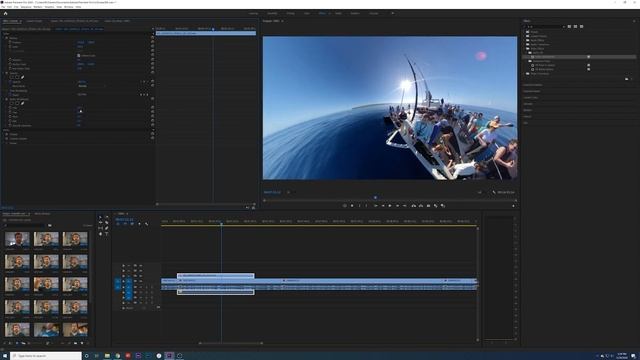Click the Reset Motion icon in Effect Controls
Image resolution: width=640 pixels, height=360 pixels.
[152, 38]
